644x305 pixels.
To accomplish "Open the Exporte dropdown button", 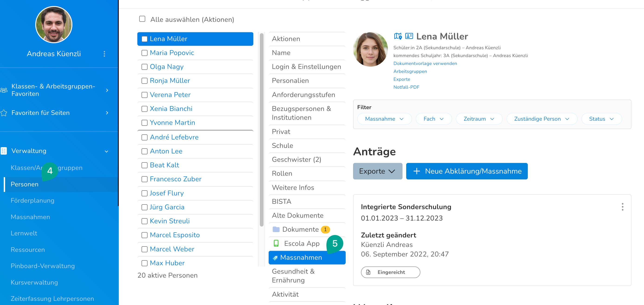I will (377, 171).
